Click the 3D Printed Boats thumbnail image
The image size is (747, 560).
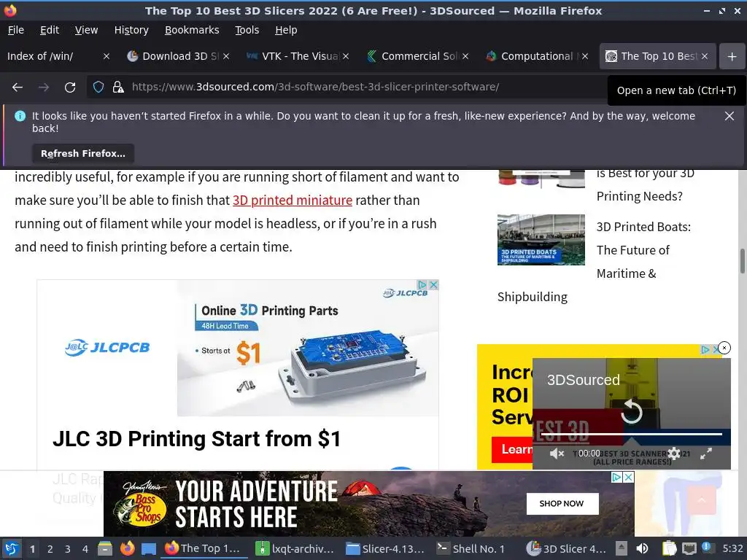541,239
